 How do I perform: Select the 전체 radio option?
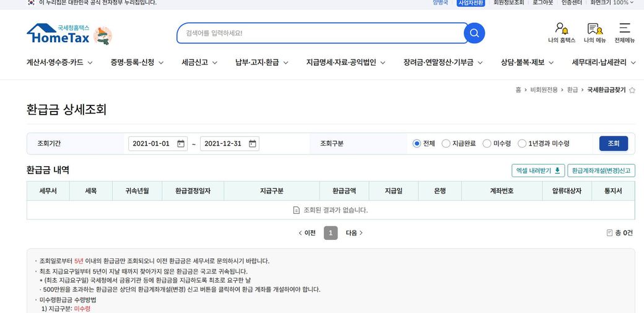pos(417,144)
